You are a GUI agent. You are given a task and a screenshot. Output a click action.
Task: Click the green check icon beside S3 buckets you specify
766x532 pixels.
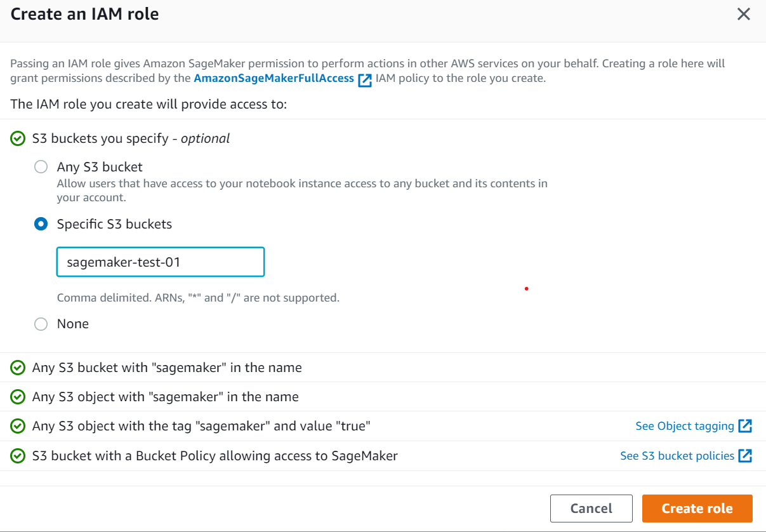click(17, 138)
